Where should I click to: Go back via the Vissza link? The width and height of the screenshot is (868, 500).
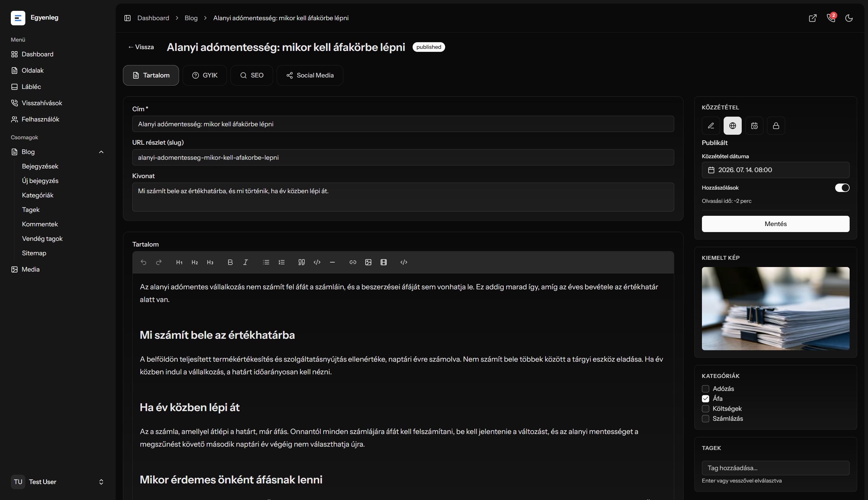[x=141, y=47]
